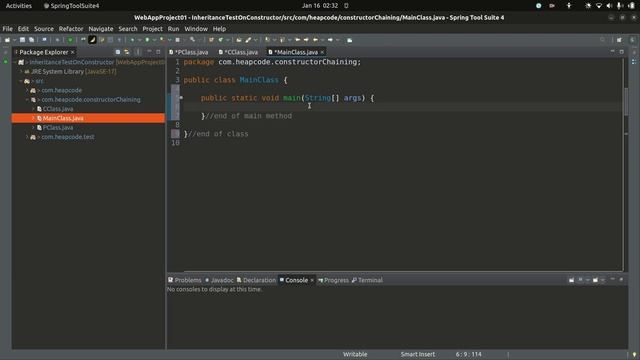This screenshot has height=360, width=640.
Task: Collapse the InheritanceTestOnConstructor project node
Action: 15,62
